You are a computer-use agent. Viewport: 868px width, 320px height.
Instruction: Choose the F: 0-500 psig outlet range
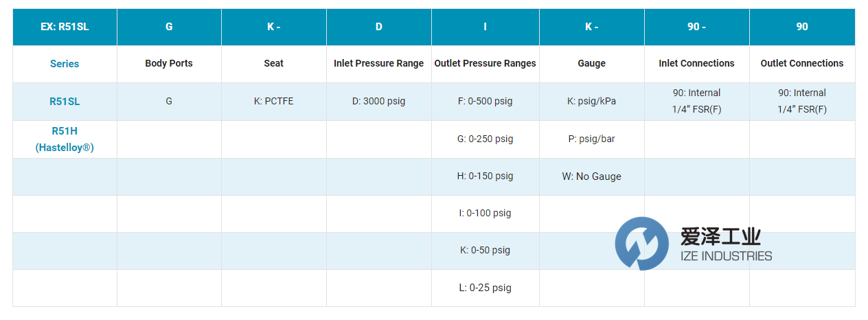485,101
